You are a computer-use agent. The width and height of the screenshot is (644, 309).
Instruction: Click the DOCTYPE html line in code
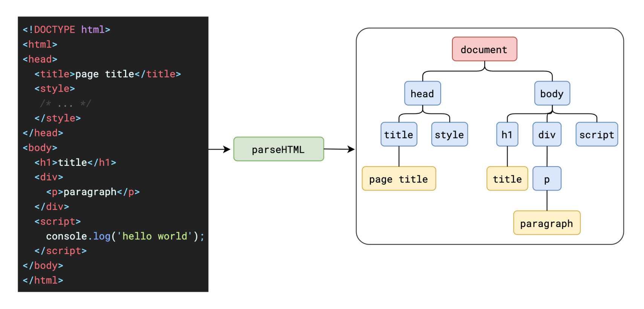click(66, 29)
